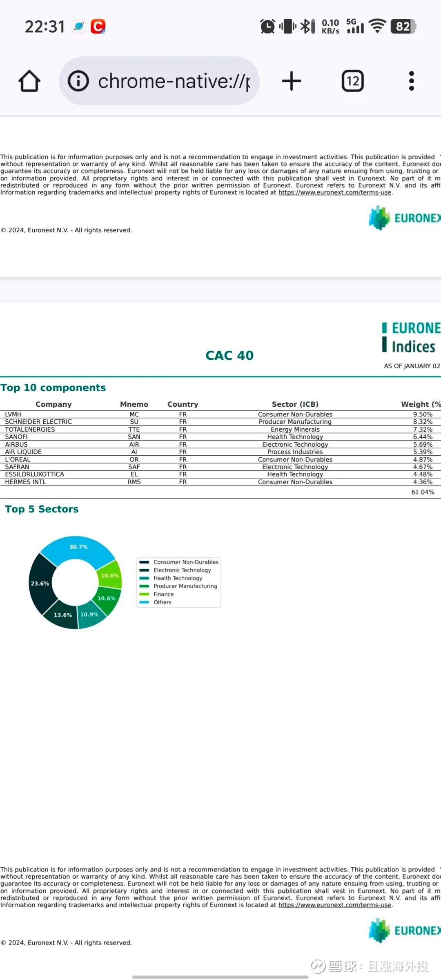Viewport: 441px width, 980px height.
Task: Tap the Bluetooth status icon
Action: click(x=307, y=27)
